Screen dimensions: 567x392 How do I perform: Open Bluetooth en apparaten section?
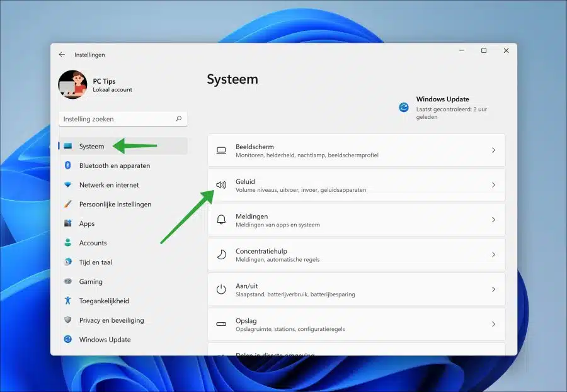[x=115, y=165]
